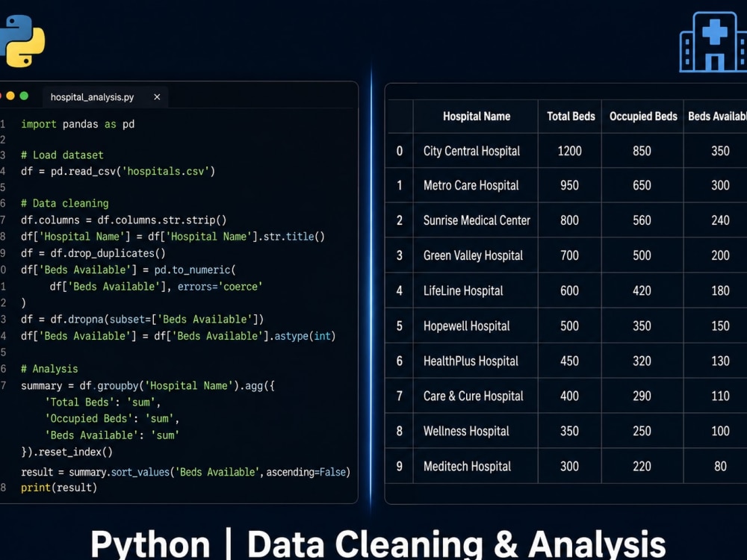Select the hospital_analysis.py editor tab
Screen dimensions: 747x560
pos(105,97)
